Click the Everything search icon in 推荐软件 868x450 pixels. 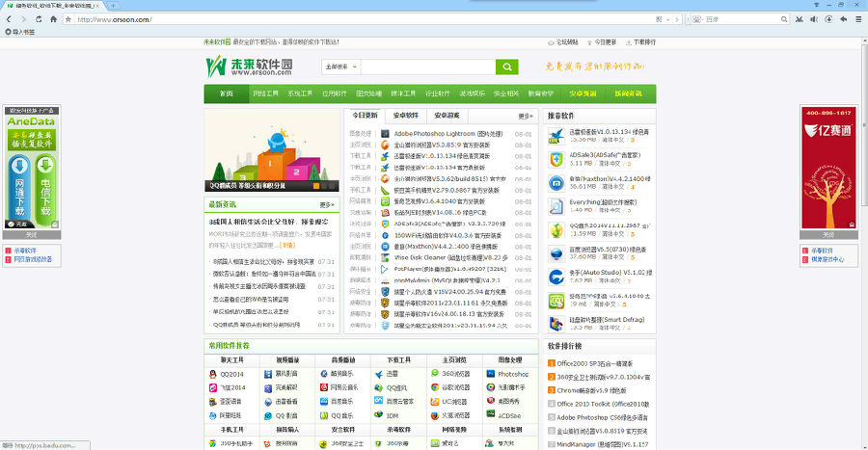click(x=556, y=206)
